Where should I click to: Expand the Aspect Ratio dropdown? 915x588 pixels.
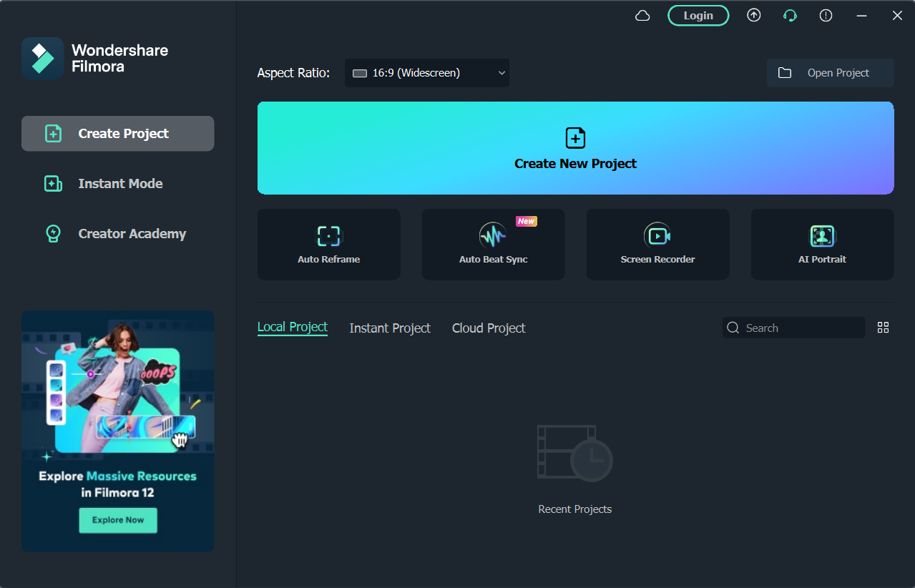click(x=427, y=73)
